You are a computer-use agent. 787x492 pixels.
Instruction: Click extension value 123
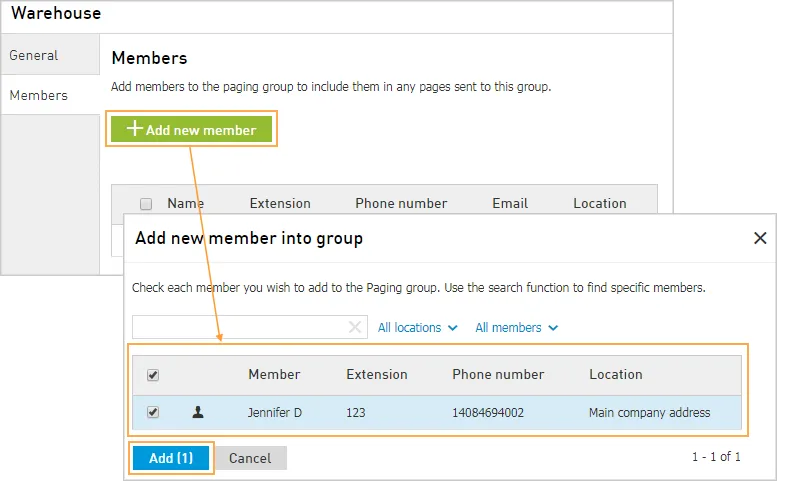356,413
